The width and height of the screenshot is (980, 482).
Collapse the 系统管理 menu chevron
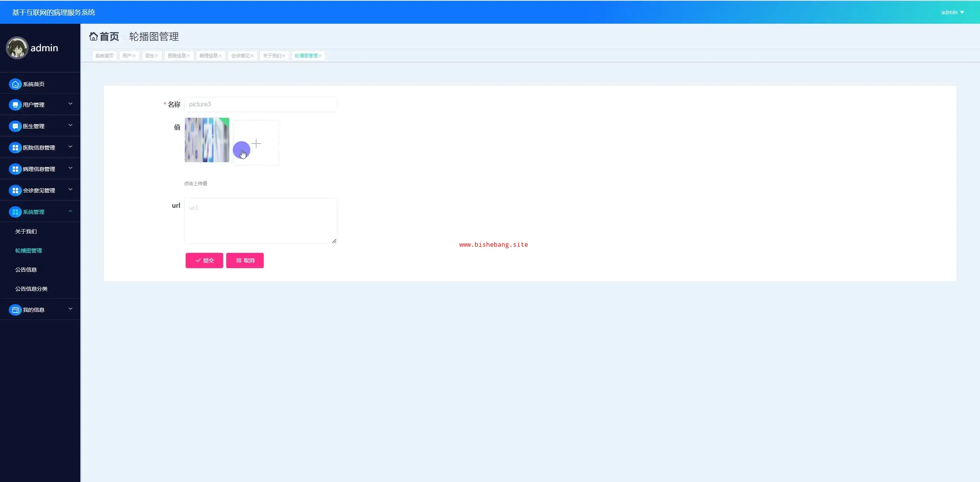pyautogui.click(x=70, y=211)
